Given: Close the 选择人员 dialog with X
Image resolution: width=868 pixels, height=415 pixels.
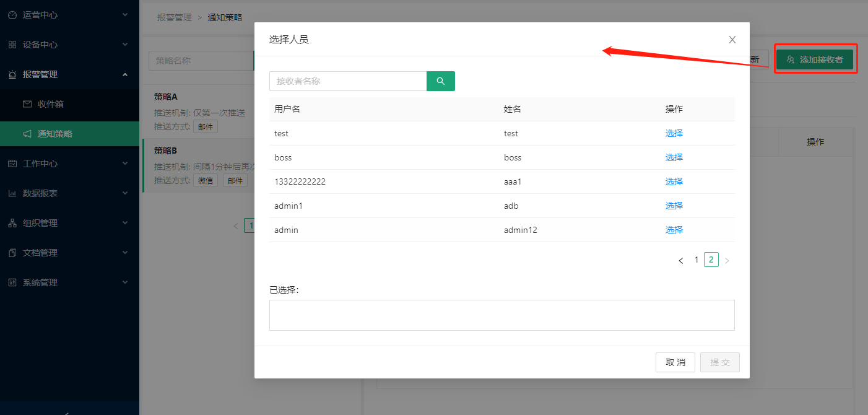Looking at the screenshot, I should 732,40.
